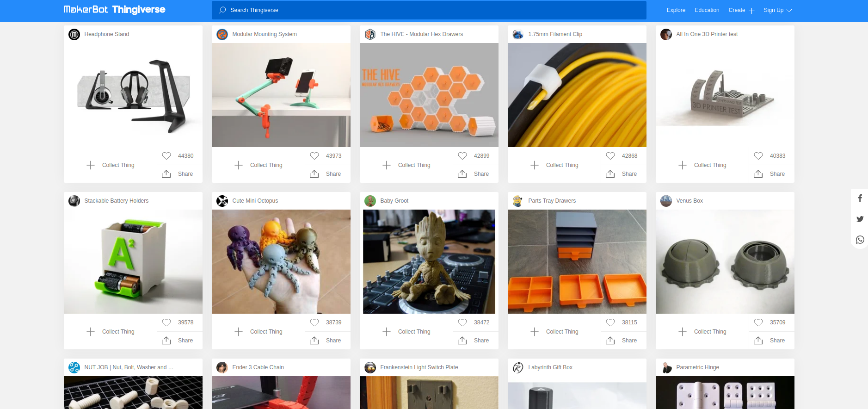Click like count 44380 on Headphone Stand

(x=185, y=156)
